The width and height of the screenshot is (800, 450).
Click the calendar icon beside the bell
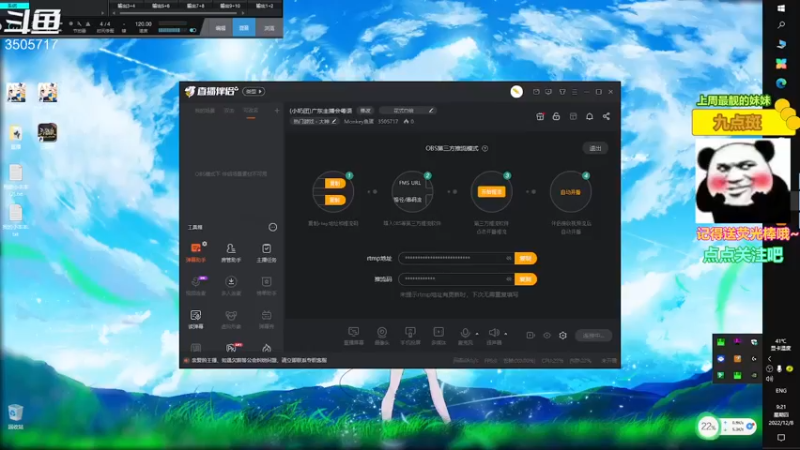(573, 116)
